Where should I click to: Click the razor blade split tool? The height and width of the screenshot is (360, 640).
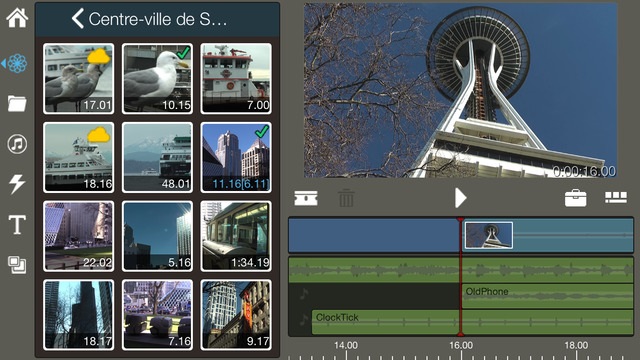(x=306, y=198)
